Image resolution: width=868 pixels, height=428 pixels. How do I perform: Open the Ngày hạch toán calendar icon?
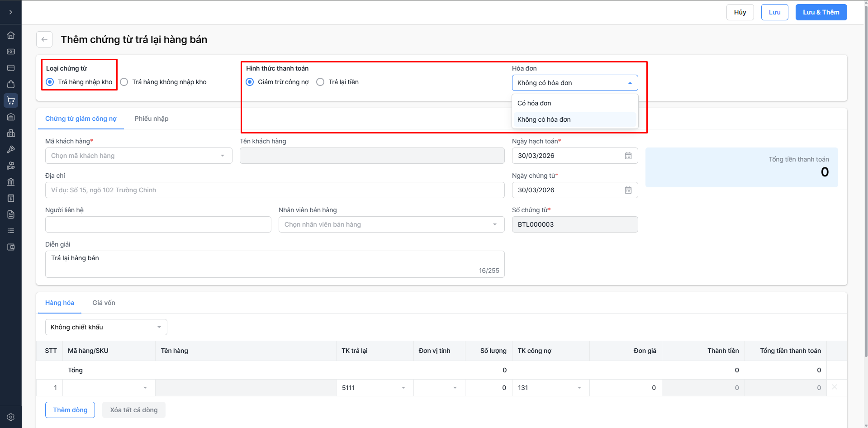[628, 156]
